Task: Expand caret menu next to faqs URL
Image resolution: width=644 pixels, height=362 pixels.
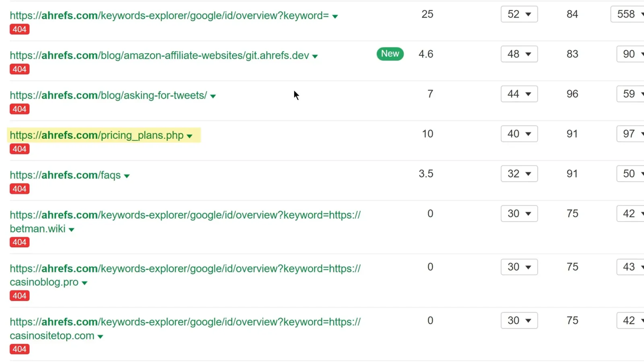Action: [127, 176]
